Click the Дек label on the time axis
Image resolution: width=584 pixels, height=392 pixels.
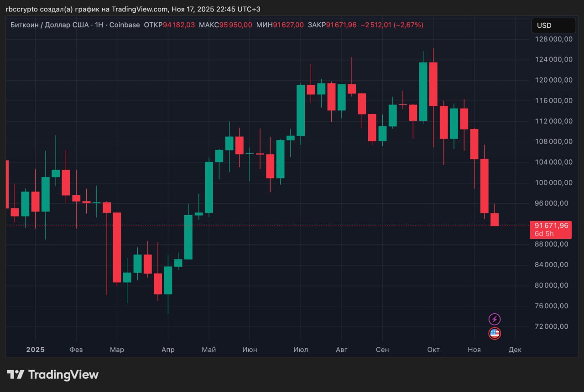515,350
